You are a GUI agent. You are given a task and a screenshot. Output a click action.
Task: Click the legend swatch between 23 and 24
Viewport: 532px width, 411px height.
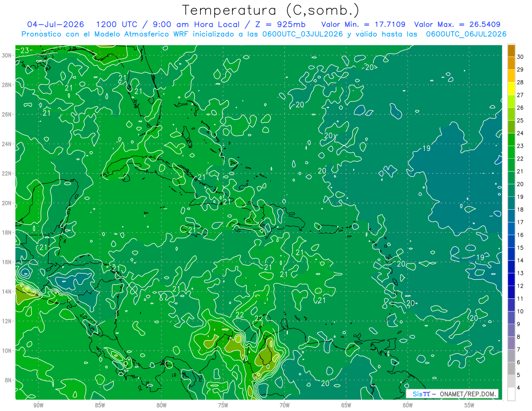click(x=511, y=140)
